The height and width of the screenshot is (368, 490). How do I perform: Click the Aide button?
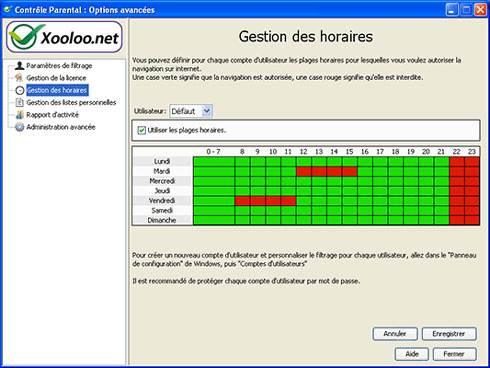[412, 354]
